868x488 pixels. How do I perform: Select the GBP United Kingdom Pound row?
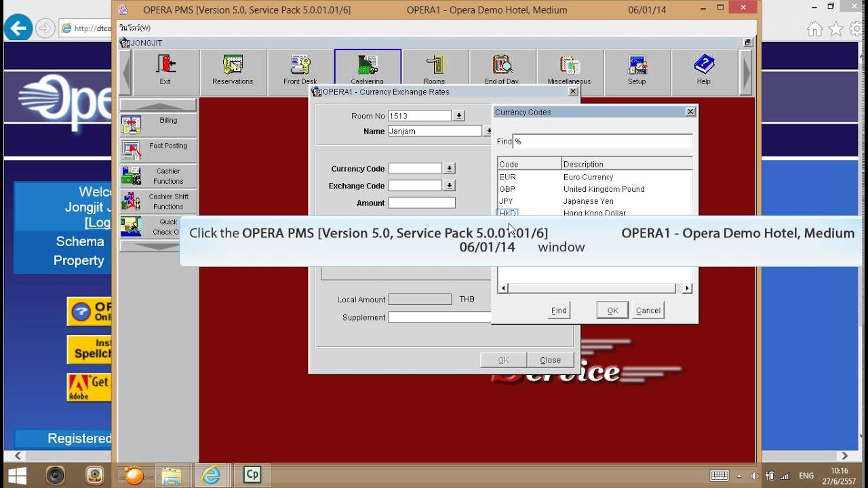(595, 189)
